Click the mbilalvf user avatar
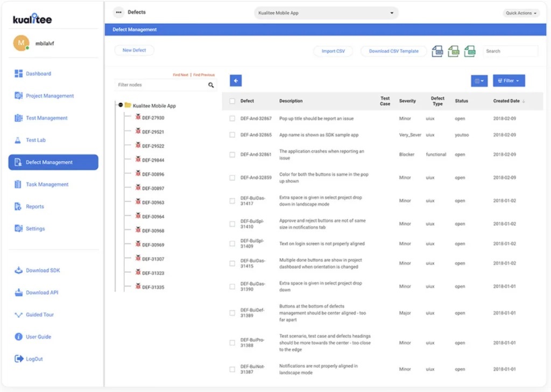551x392 pixels. coord(21,43)
